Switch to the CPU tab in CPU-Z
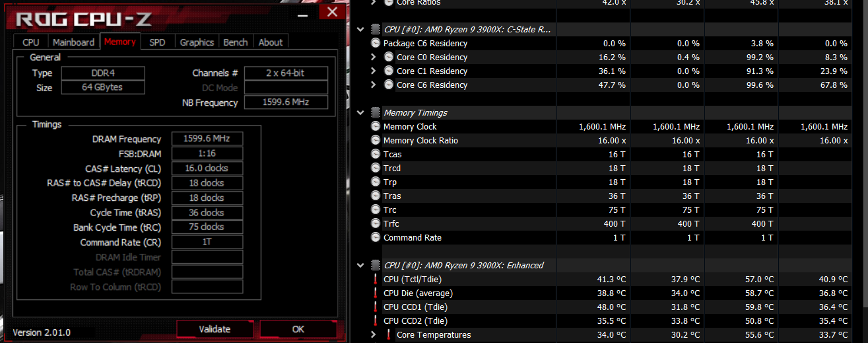Image resolution: width=868 pixels, height=343 pixels. 31,42
